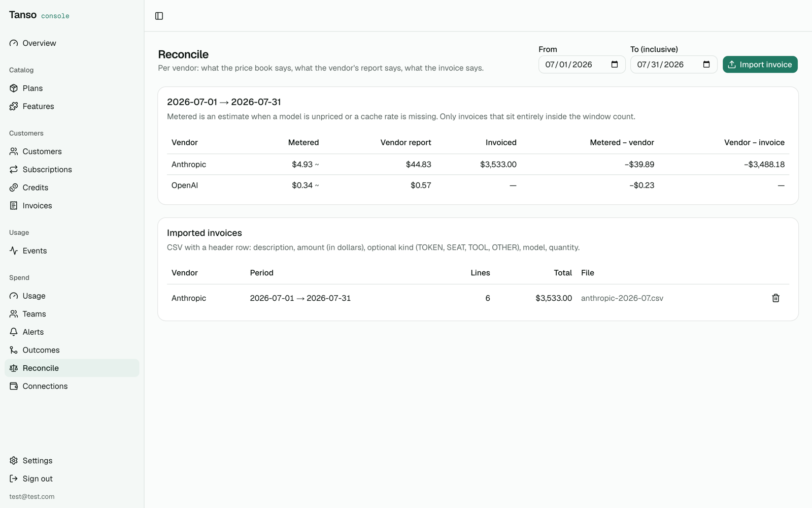Click the Alerts bell icon
The width and height of the screenshot is (812, 508).
(x=14, y=332)
